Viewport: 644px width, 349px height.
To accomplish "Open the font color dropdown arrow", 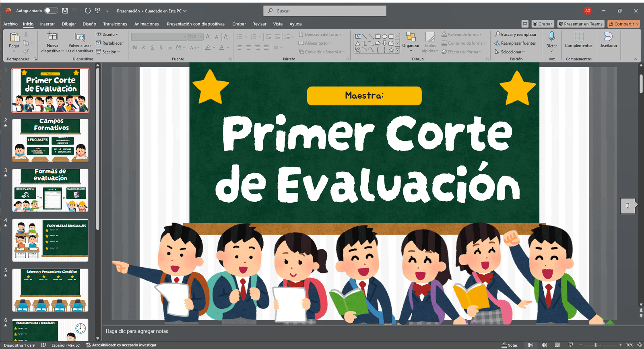I will point(227,47).
